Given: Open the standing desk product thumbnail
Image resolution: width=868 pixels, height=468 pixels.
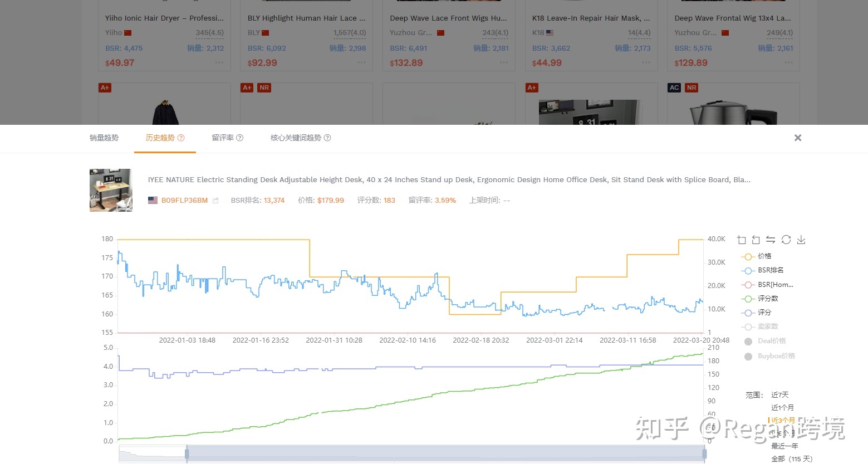Looking at the screenshot, I should point(111,190).
